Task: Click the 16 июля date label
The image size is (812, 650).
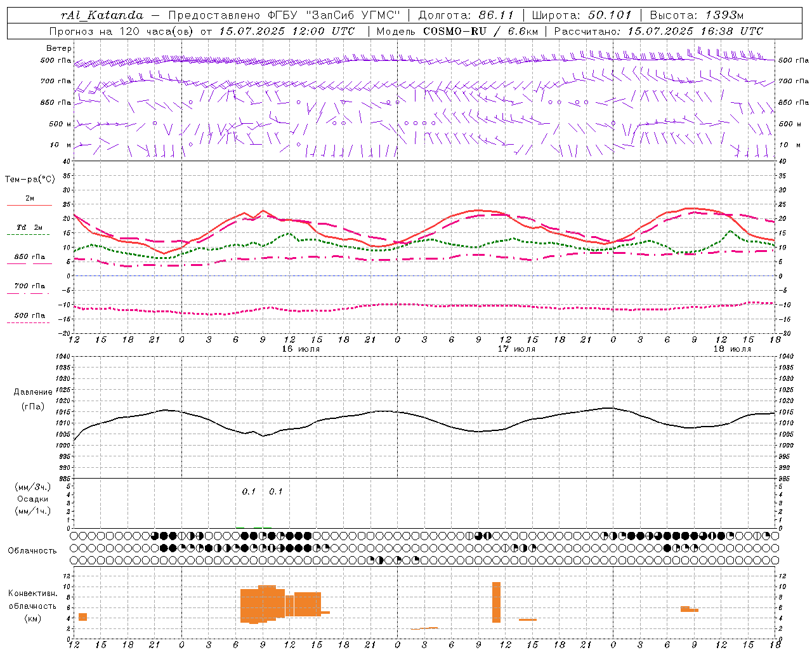Action: coord(301,348)
